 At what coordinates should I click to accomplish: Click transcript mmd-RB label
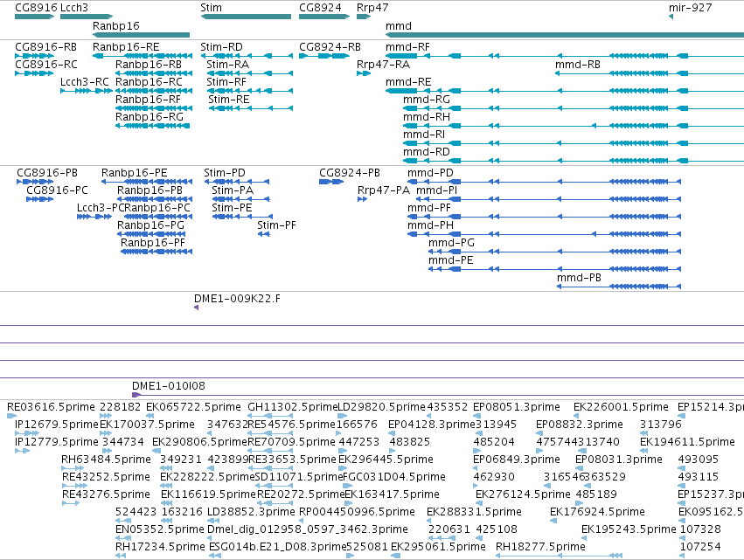click(578, 65)
